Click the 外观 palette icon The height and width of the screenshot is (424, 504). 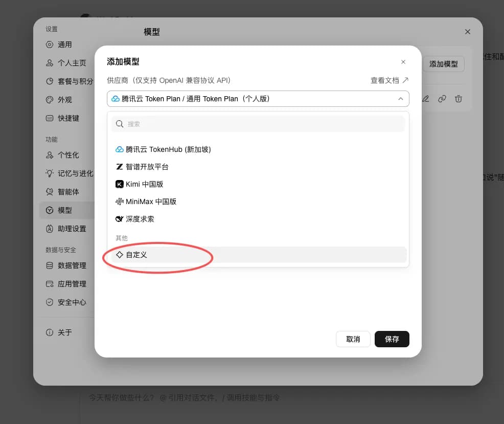[49, 100]
